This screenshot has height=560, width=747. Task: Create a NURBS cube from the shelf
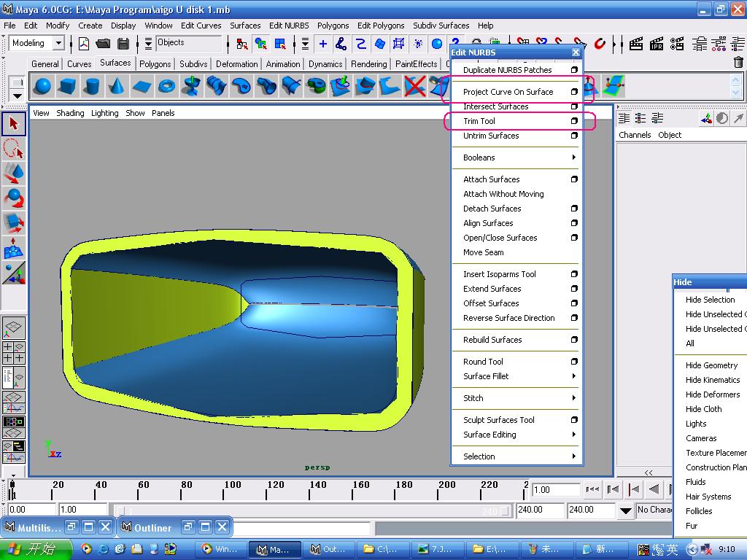pyautogui.click(x=66, y=86)
